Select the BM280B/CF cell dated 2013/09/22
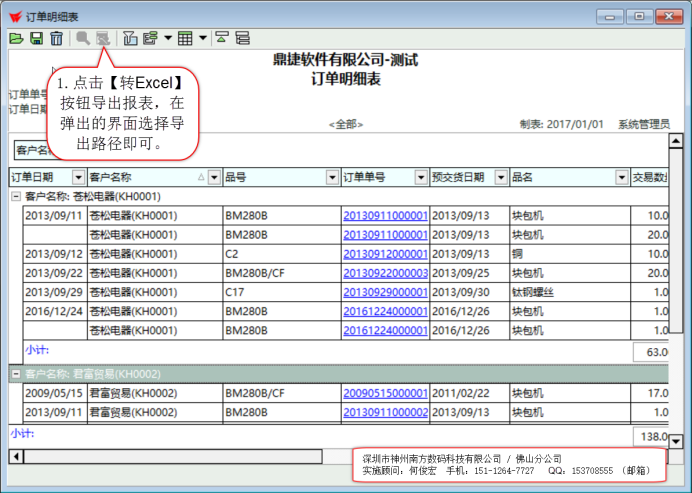692x493 pixels. point(282,273)
